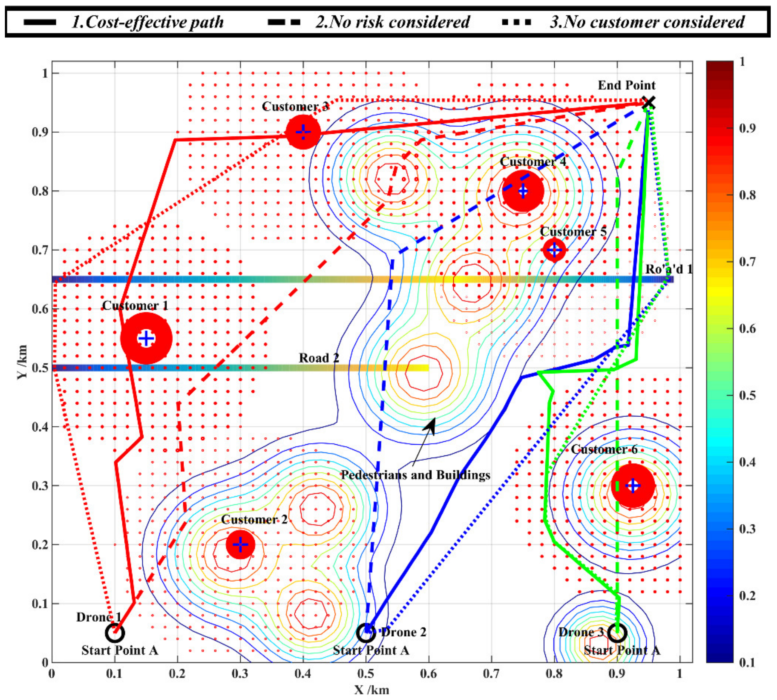The width and height of the screenshot is (777, 700).
Task: Click the 'Cost-effective path' legend entry
Action: point(147,22)
